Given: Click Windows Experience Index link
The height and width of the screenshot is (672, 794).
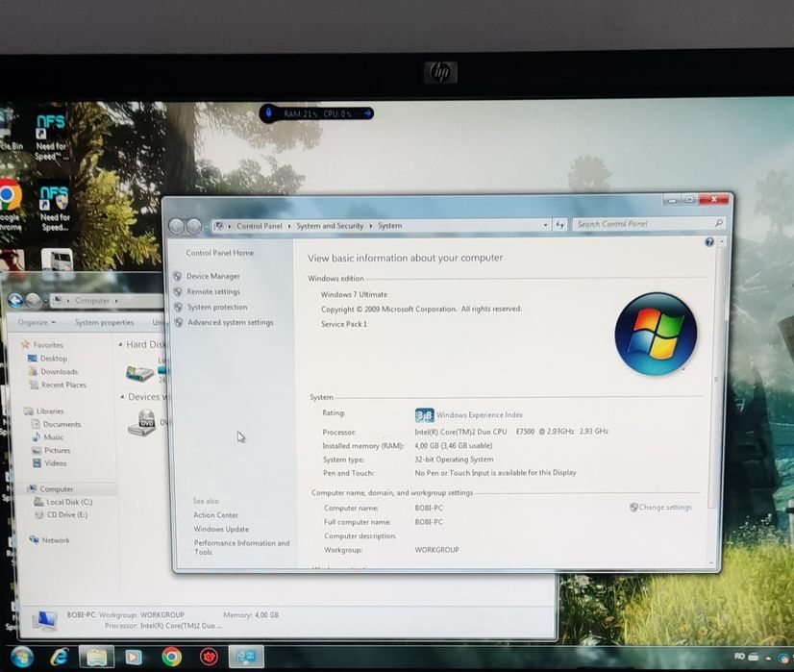Looking at the screenshot, I should pyautogui.click(x=480, y=414).
